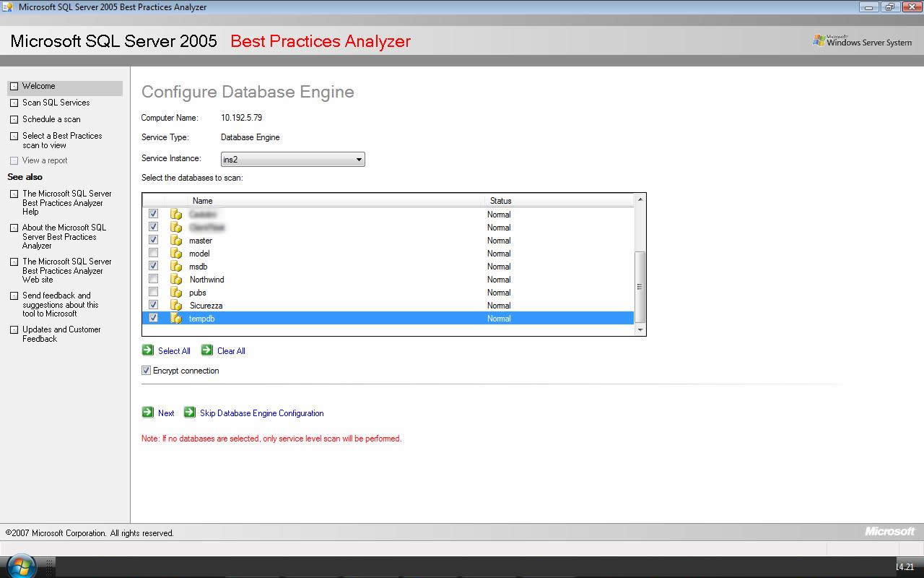The image size is (924, 578).
Task: Open About the Microsoft SQL Server Best Practices Analyzer
Action: (64, 236)
